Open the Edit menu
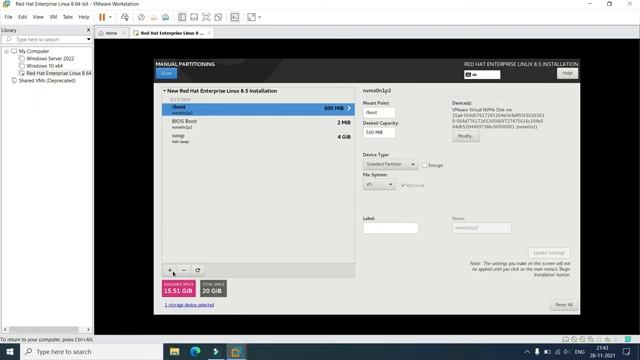Image resolution: width=640 pixels, height=360 pixels. [22, 17]
